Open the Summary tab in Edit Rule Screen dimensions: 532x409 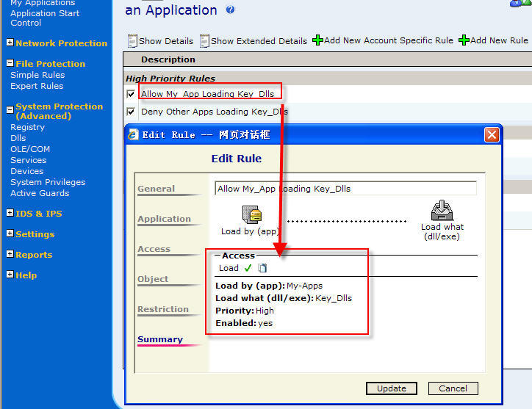click(160, 339)
